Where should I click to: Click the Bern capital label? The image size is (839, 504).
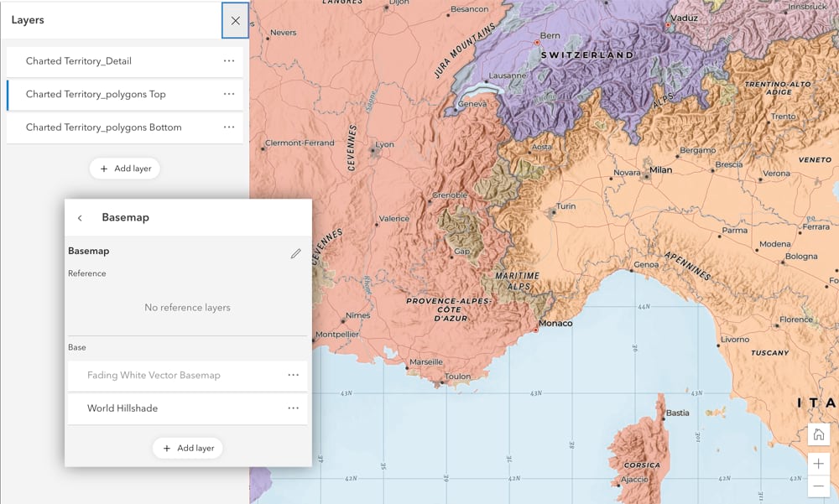(x=550, y=36)
